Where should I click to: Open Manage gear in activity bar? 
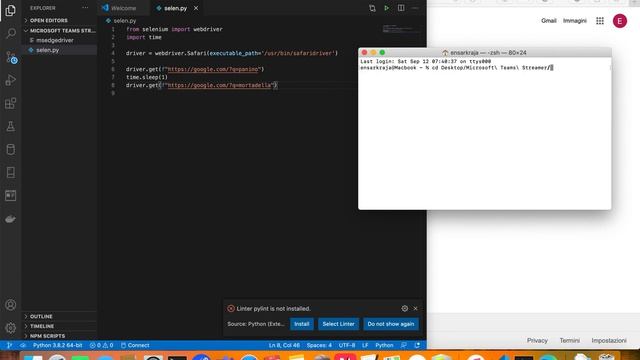click(11, 327)
